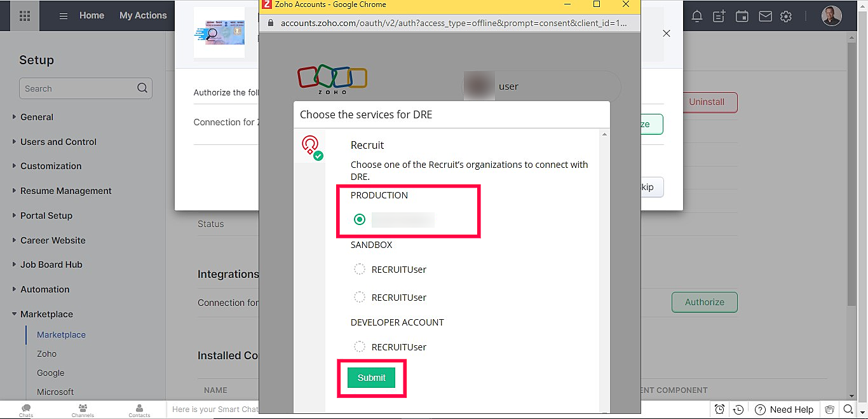
Task: Open Contacts in the bottom bar
Action: coord(139,410)
